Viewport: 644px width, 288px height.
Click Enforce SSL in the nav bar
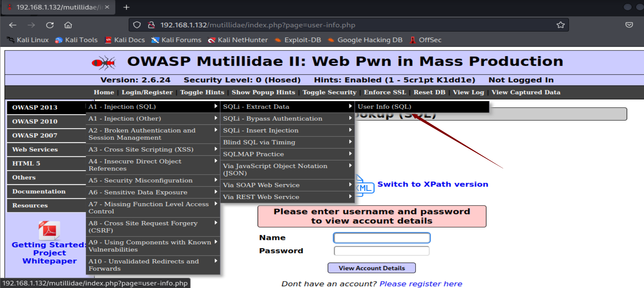[x=385, y=92]
